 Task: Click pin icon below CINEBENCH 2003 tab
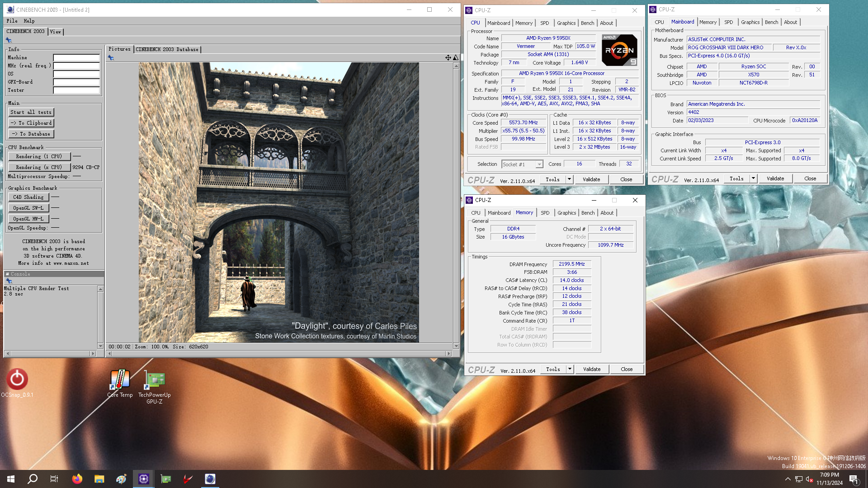click(x=9, y=40)
